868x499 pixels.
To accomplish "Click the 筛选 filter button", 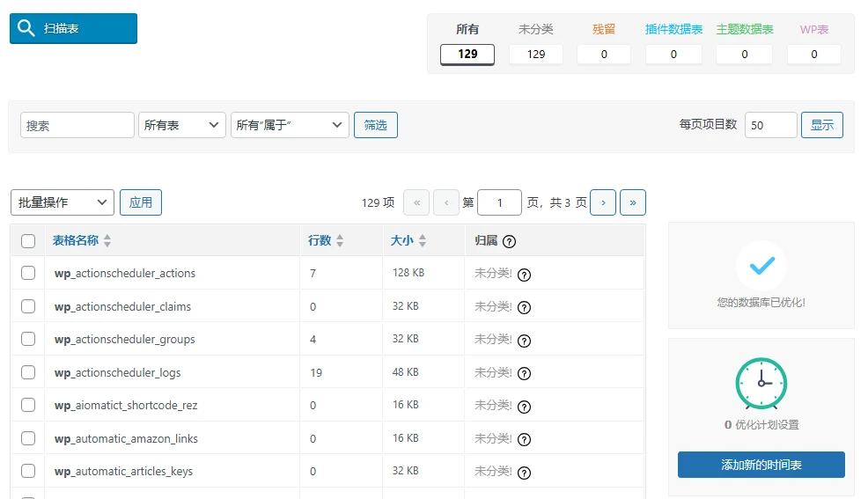I will tap(375, 125).
